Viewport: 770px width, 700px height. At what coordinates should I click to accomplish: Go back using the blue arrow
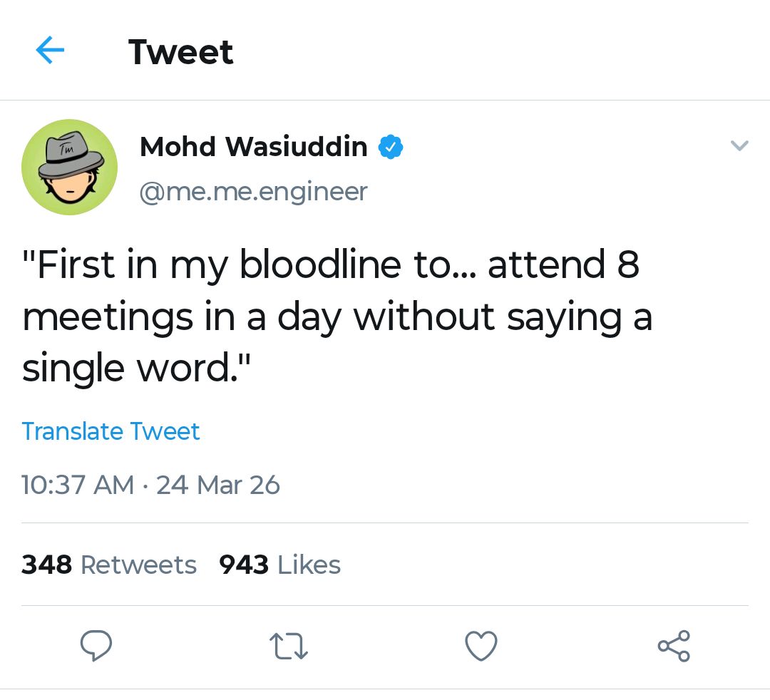[50, 51]
